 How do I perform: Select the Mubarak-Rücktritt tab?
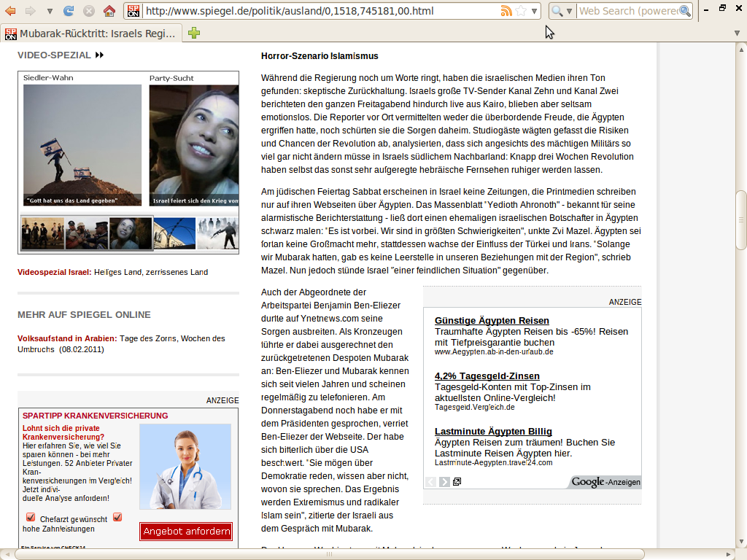pos(91,34)
